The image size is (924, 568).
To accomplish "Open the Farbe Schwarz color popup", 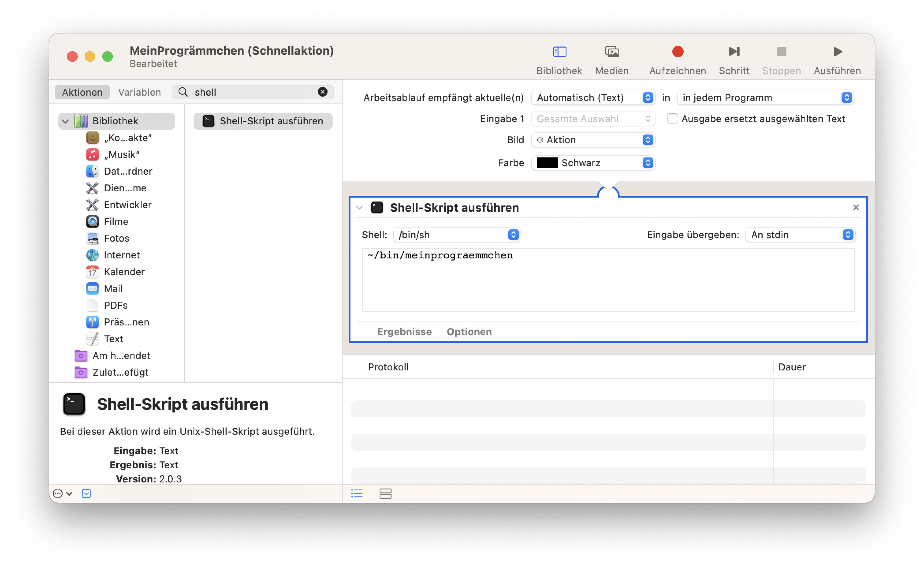I will [x=593, y=163].
